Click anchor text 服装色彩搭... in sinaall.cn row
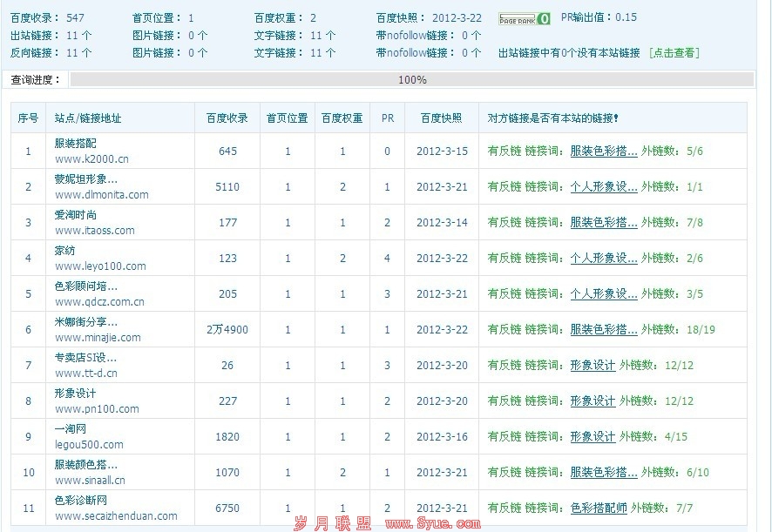The width and height of the screenshot is (772, 532). [604, 473]
